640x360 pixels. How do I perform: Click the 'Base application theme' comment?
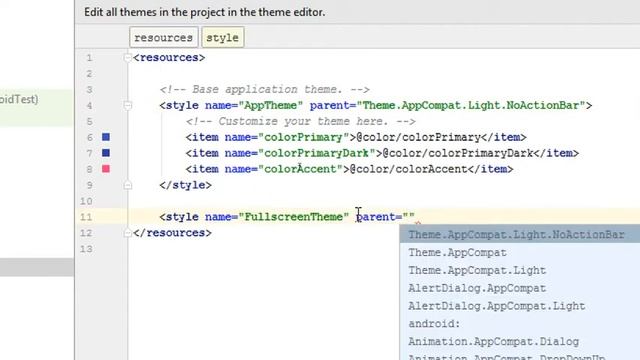click(264, 89)
